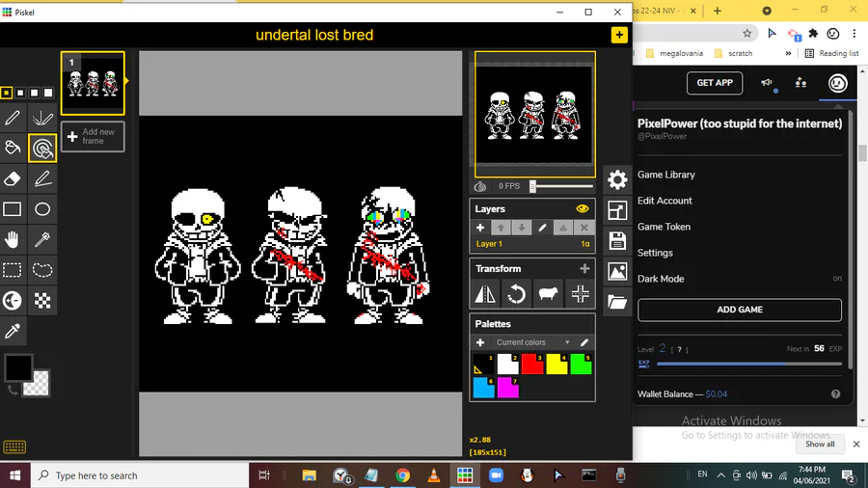Open the Resize panel
The width and height of the screenshot is (868, 488).
[616, 210]
